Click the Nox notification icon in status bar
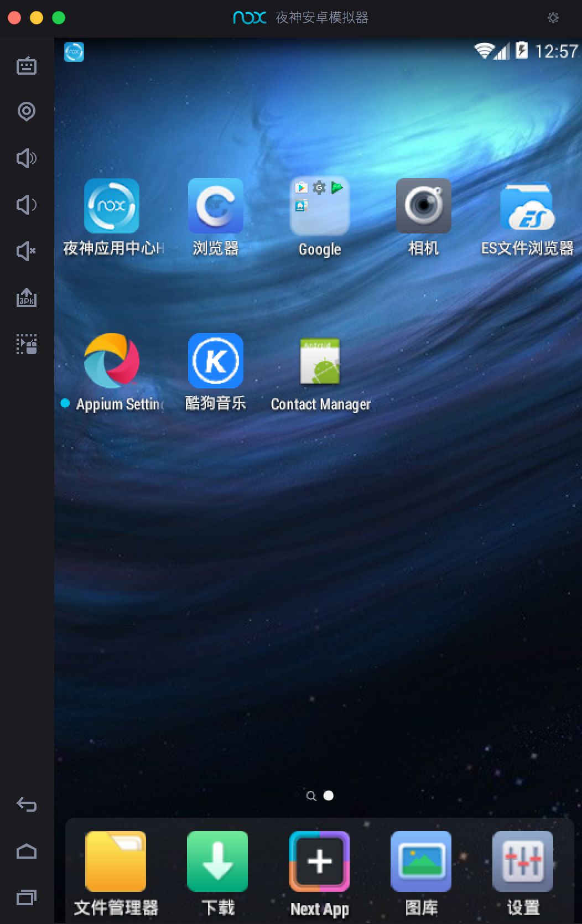The width and height of the screenshot is (582, 924). 74,52
